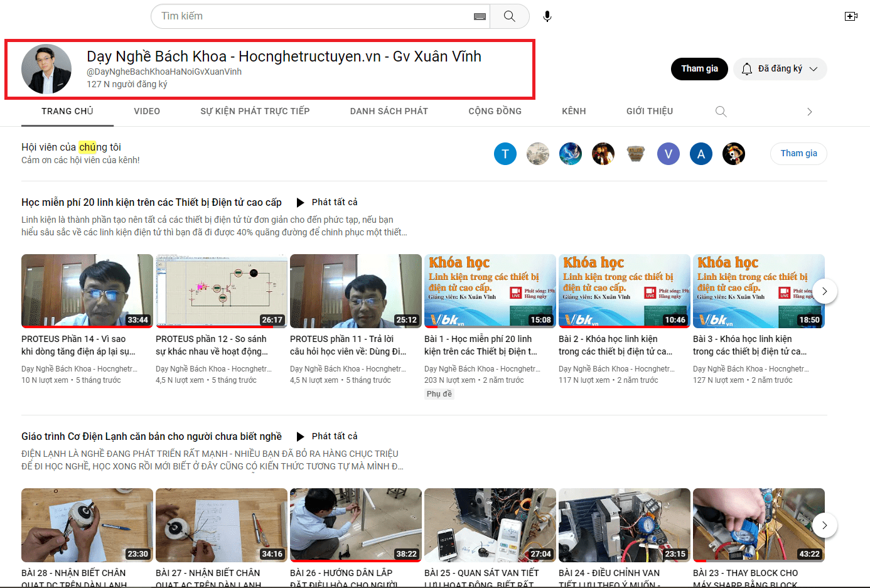This screenshot has height=588, width=870.
Task: Open Giáo trình Cơ Điện Lạnh playlist title
Action: [x=151, y=436]
